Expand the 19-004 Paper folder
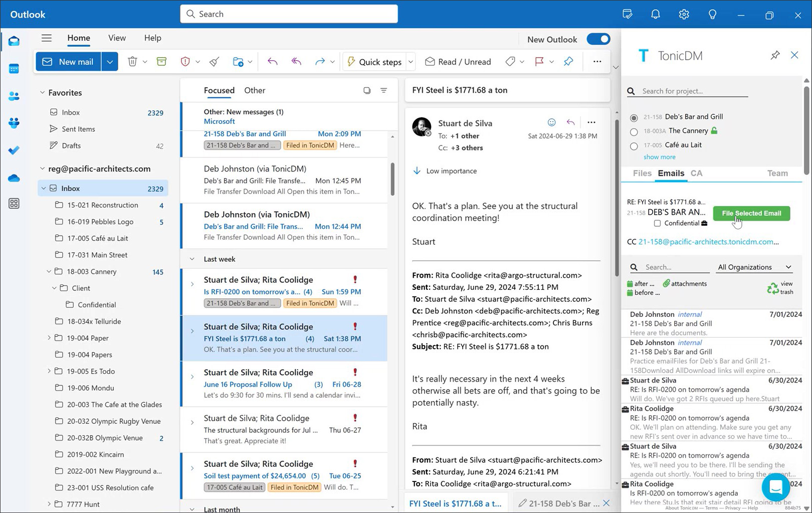This screenshot has height=513, width=812. pyautogui.click(x=49, y=338)
